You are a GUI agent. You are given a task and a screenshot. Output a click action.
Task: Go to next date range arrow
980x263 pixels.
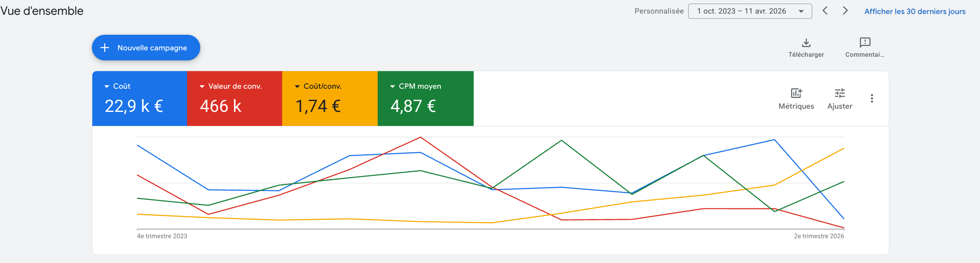coord(845,11)
